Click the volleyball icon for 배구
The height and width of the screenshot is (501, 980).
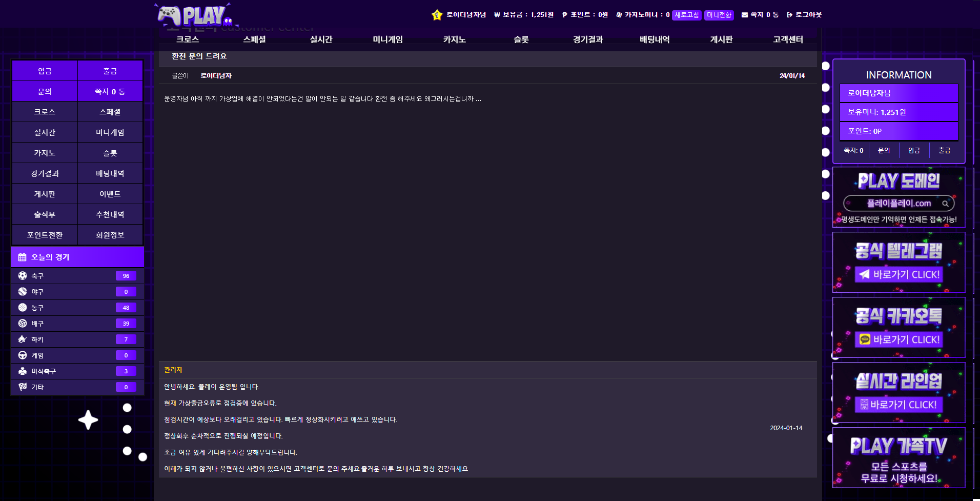click(x=23, y=324)
